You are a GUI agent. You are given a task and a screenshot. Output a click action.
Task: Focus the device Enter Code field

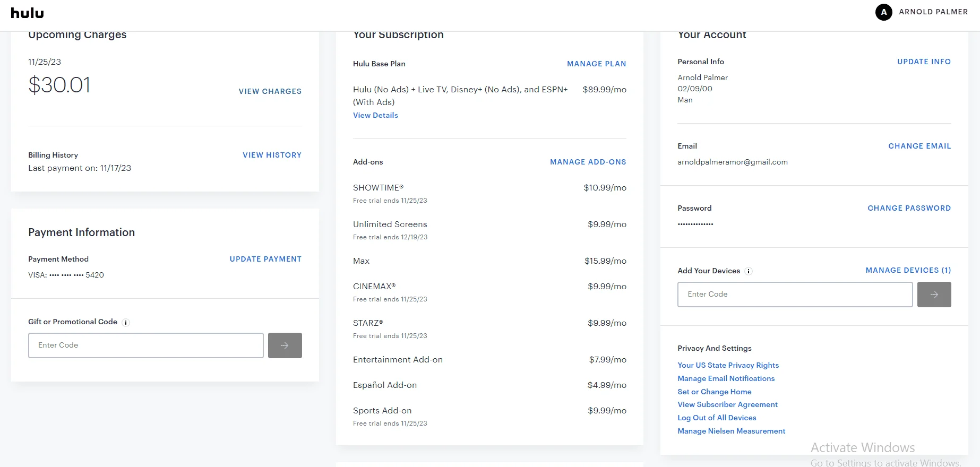(795, 295)
